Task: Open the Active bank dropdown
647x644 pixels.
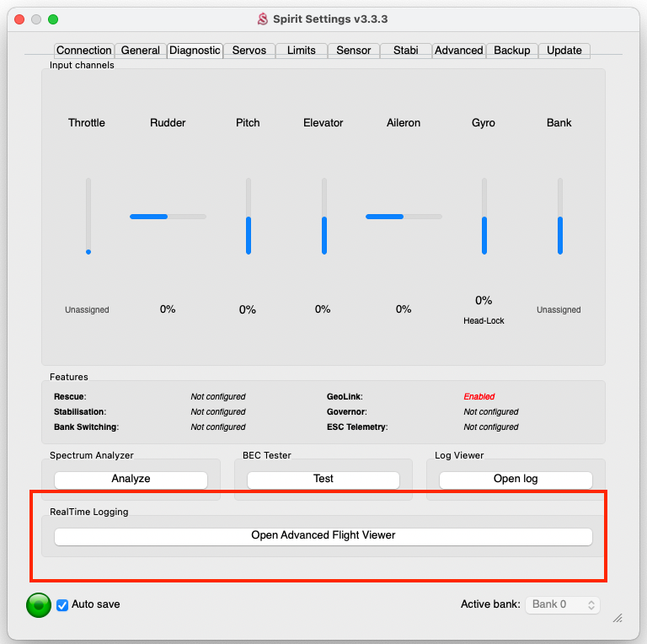Action: point(563,604)
